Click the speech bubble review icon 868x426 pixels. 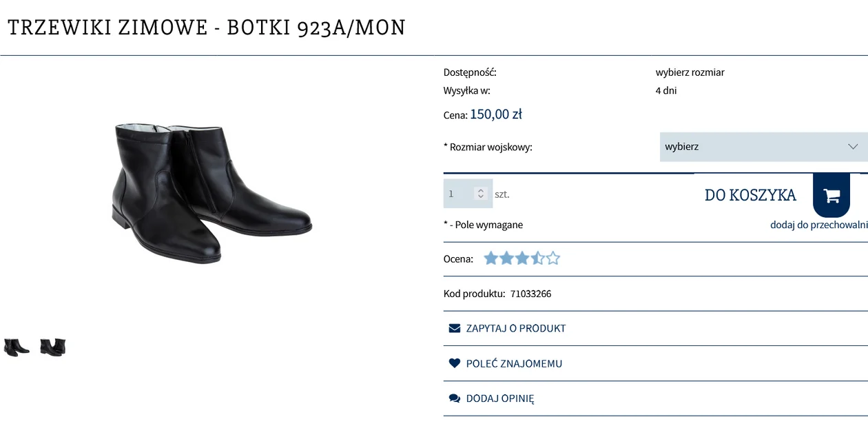click(x=455, y=398)
